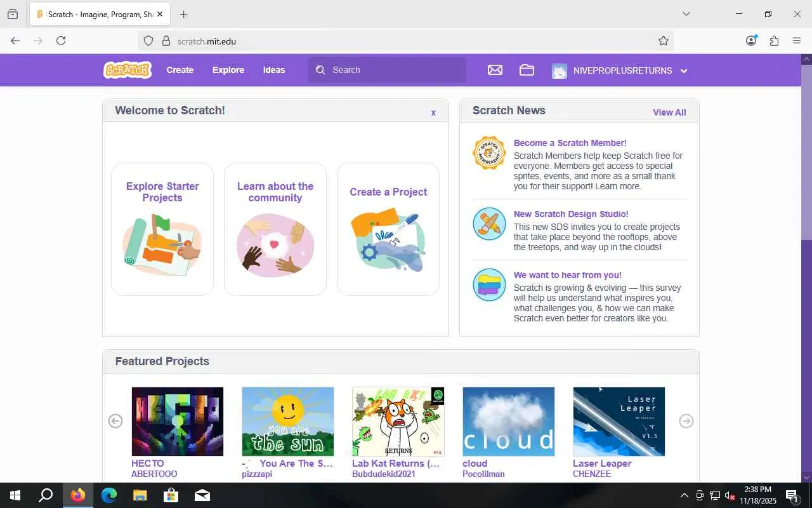Viewport: 812px width, 508px height.
Task: Open the notification center icon
Action: click(792, 495)
